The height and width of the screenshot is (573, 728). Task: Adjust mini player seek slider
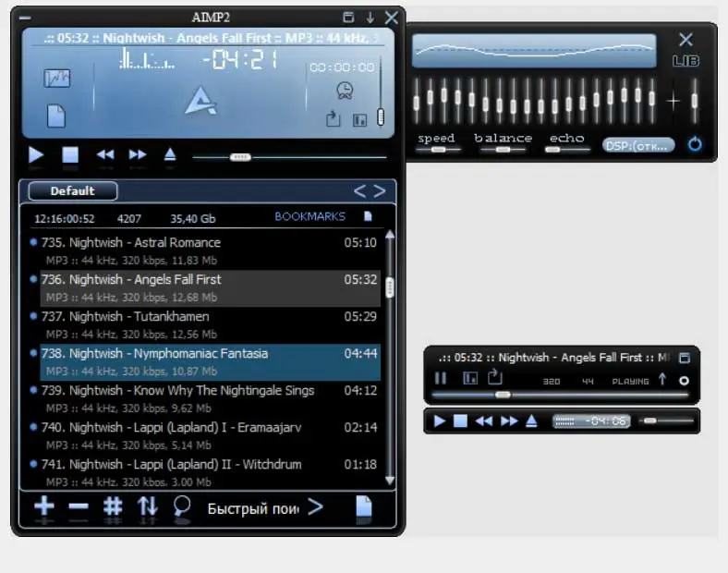[x=503, y=396]
